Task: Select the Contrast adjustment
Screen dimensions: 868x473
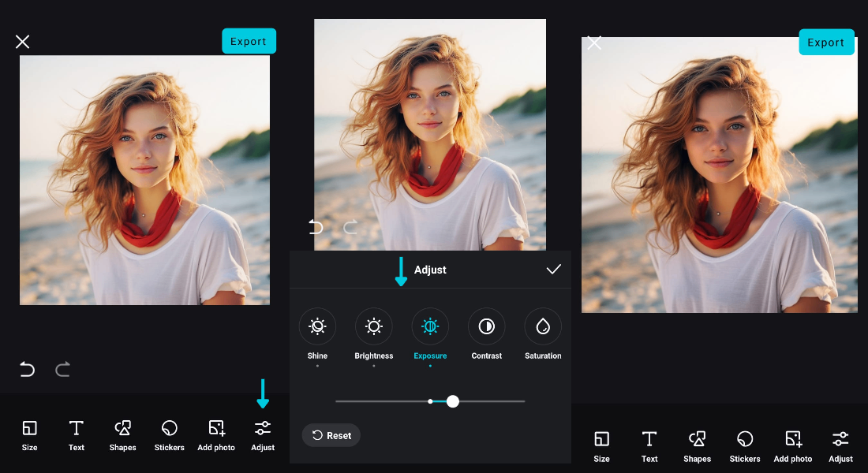Action: coord(487,334)
